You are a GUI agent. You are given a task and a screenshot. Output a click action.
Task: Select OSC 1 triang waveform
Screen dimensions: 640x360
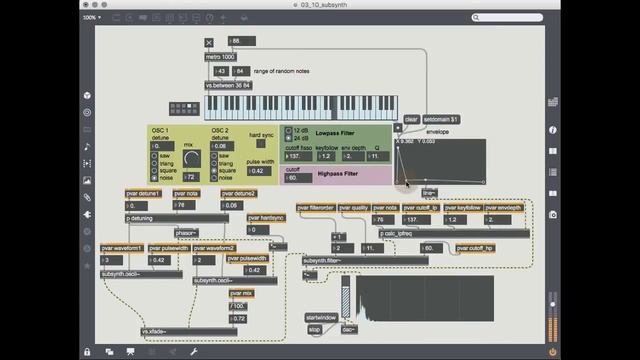[x=154, y=163]
